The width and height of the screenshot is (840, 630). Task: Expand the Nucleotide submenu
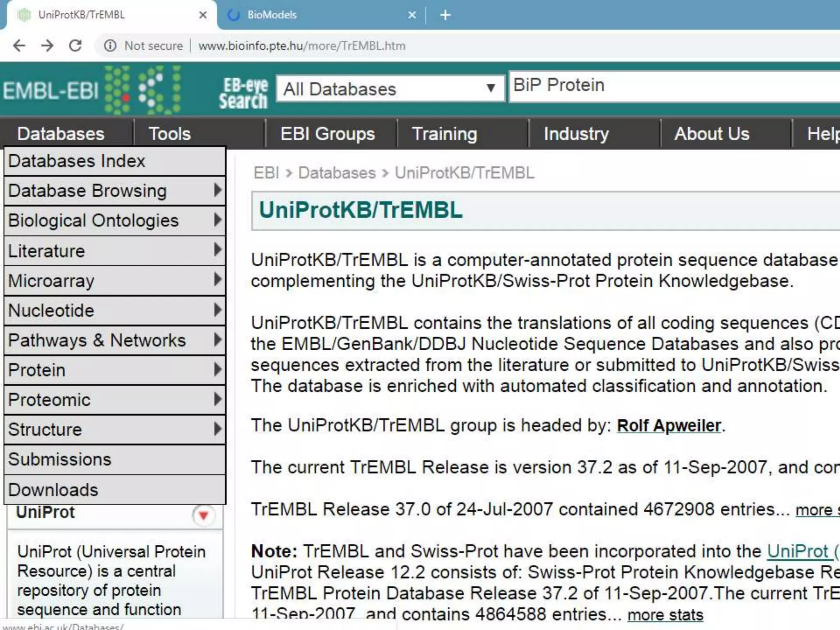(115, 310)
